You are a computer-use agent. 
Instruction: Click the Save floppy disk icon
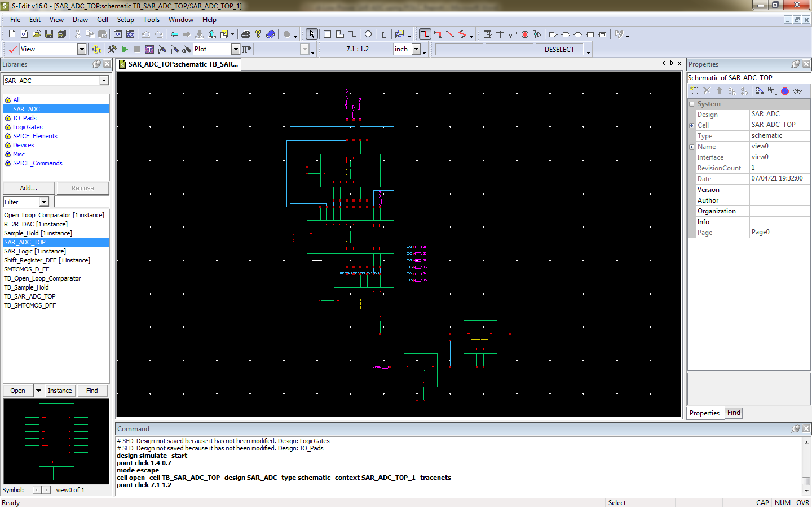tap(49, 34)
